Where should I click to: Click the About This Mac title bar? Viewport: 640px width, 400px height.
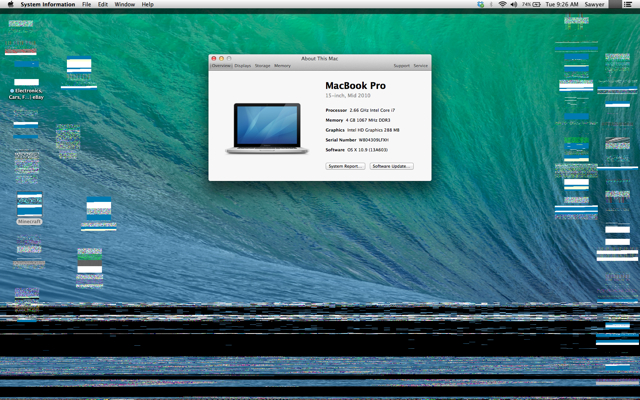point(320,58)
